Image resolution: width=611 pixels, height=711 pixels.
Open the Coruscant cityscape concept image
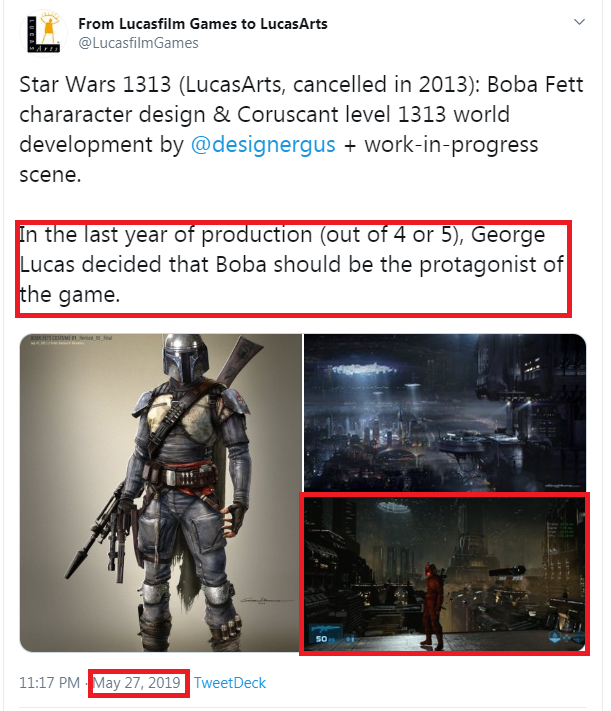click(445, 412)
